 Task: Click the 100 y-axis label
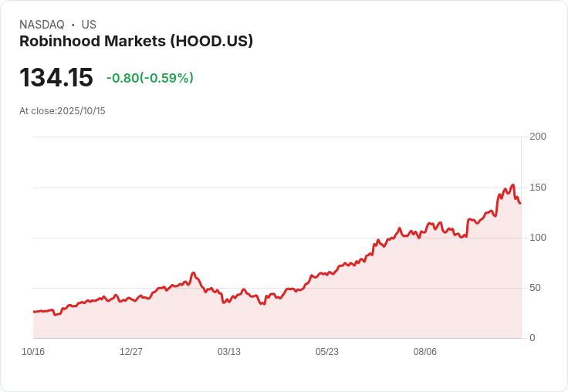pyautogui.click(x=537, y=238)
